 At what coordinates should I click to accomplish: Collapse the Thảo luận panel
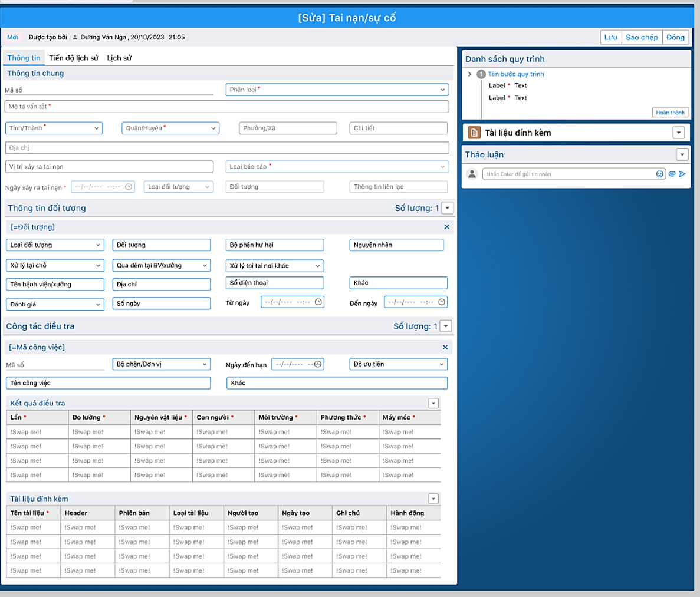click(682, 154)
